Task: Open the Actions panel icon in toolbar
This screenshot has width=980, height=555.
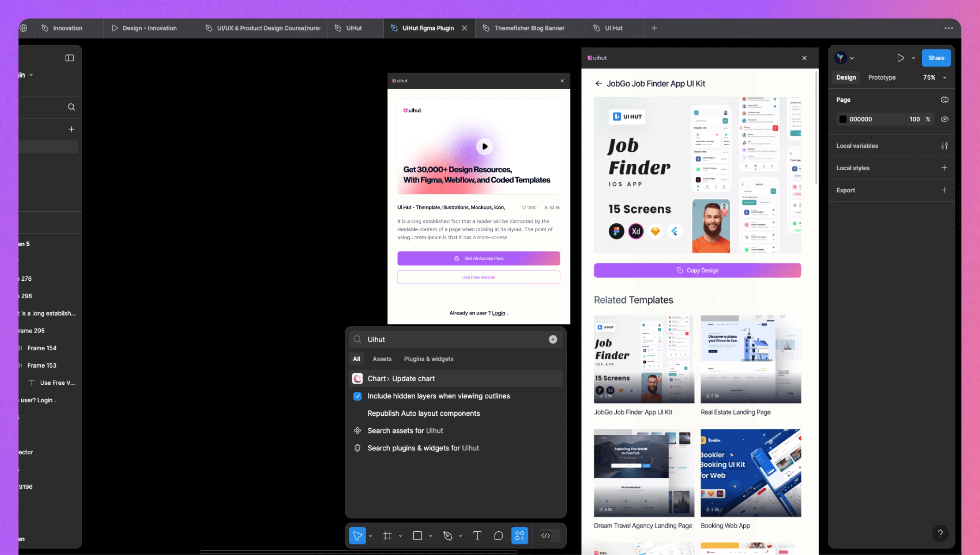Action: click(520, 536)
